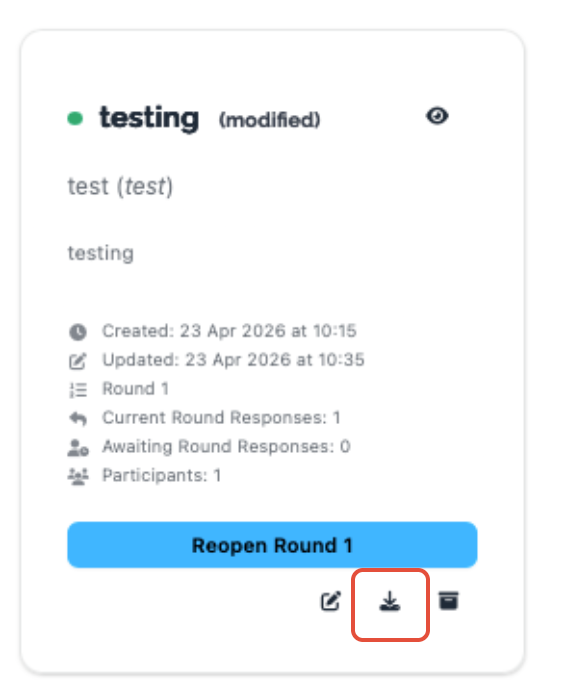This screenshot has height=695, width=566.
Task: Click the reply arrow icon for Current Responses
Action: pyautogui.click(x=78, y=418)
